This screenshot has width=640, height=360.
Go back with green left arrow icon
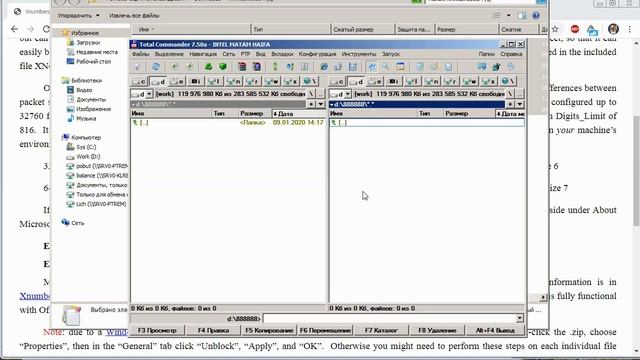(x=175, y=67)
